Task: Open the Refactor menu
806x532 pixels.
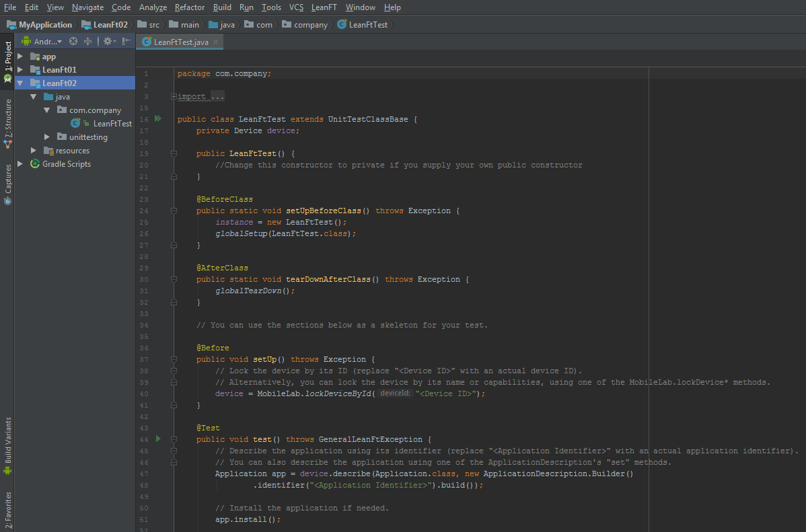Action: pos(189,7)
